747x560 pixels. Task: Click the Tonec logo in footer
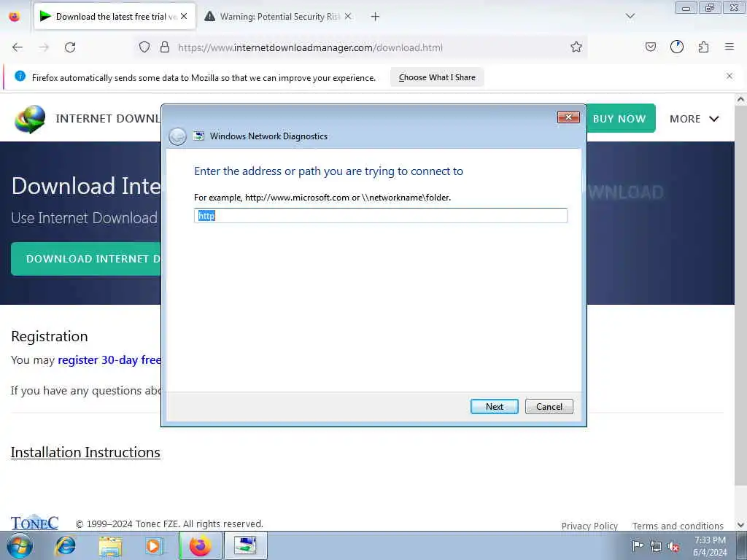pyautogui.click(x=34, y=523)
